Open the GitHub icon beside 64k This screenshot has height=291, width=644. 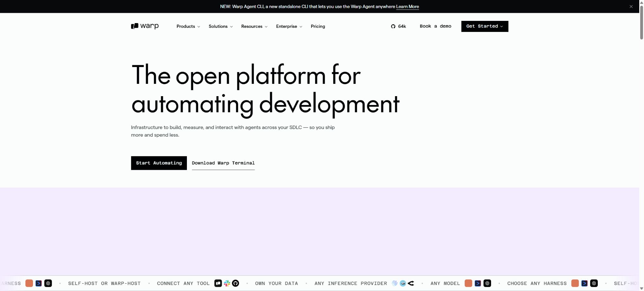(x=393, y=27)
